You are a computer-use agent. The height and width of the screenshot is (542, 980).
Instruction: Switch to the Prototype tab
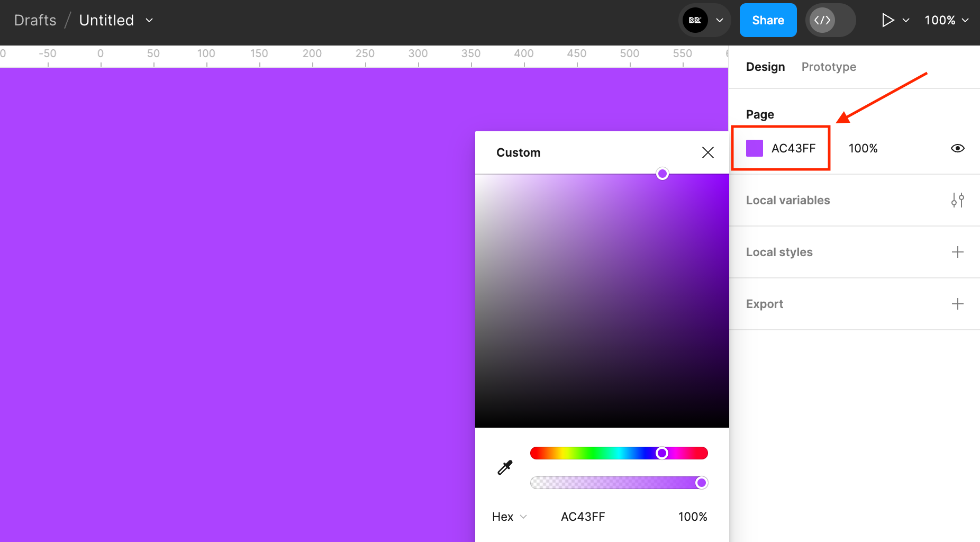[829, 67]
